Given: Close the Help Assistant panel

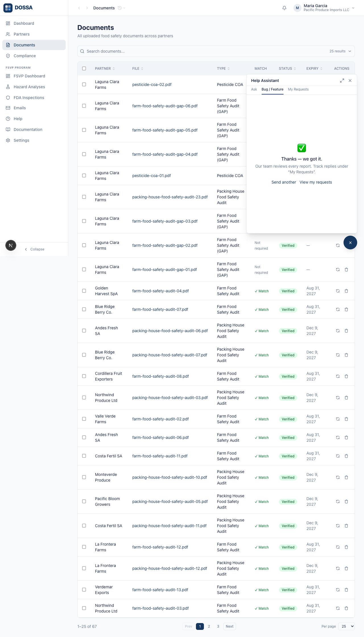Looking at the screenshot, I should coord(350,81).
